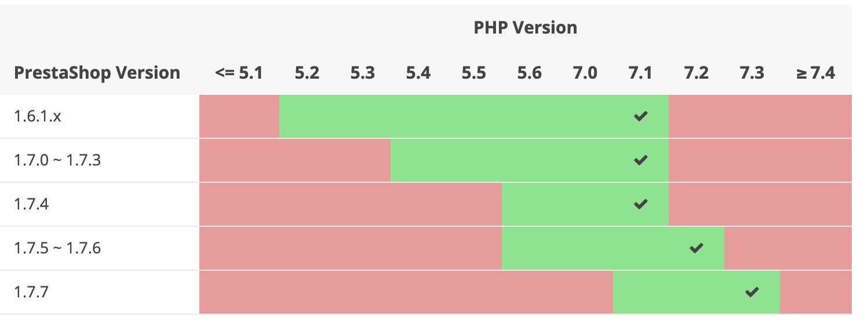868x324 pixels.
Task: Click the checkmark in the 1.7.7 row
Action: (x=752, y=292)
